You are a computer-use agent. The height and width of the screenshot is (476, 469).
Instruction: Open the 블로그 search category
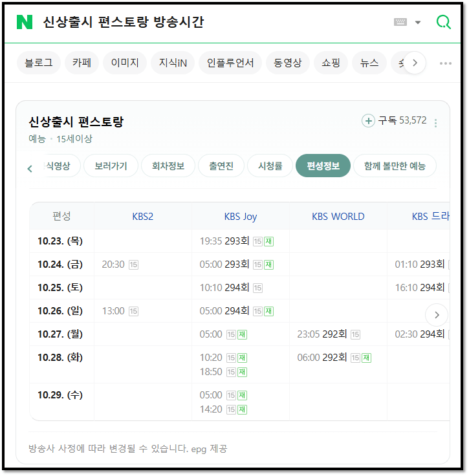39,63
